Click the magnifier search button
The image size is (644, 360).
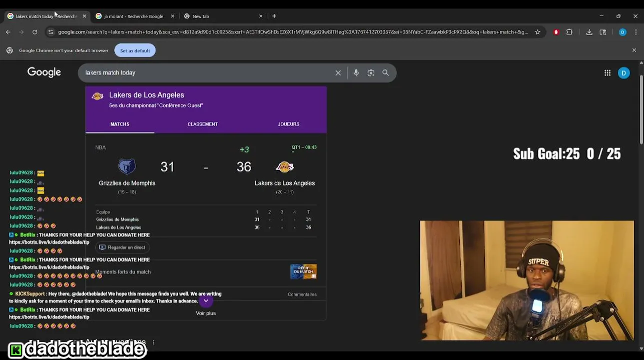386,73
